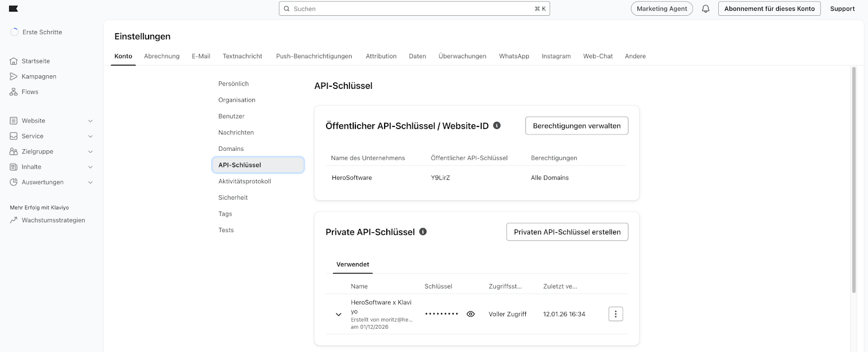868x352 pixels.
Task: Switch to the WhatsApp tab
Action: coord(514,56)
